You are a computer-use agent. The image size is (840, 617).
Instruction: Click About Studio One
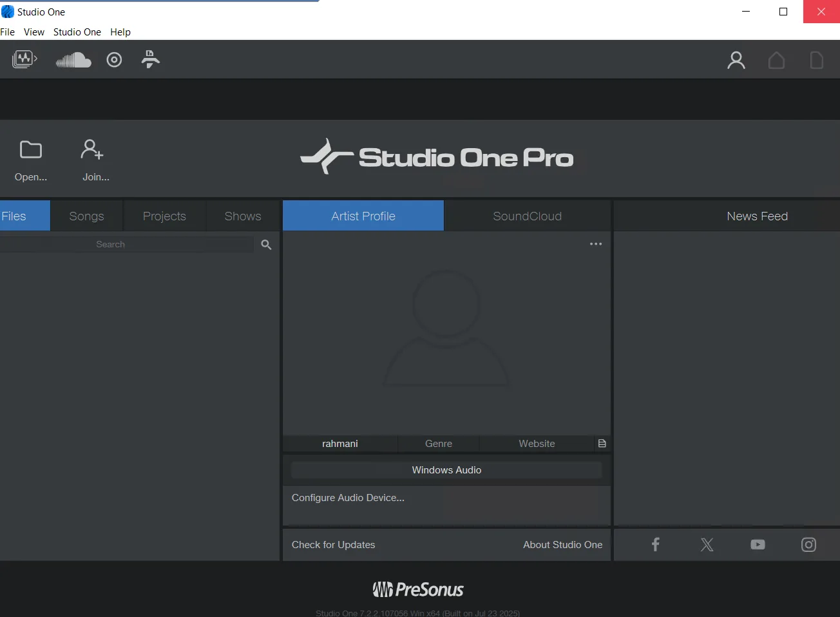(563, 545)
